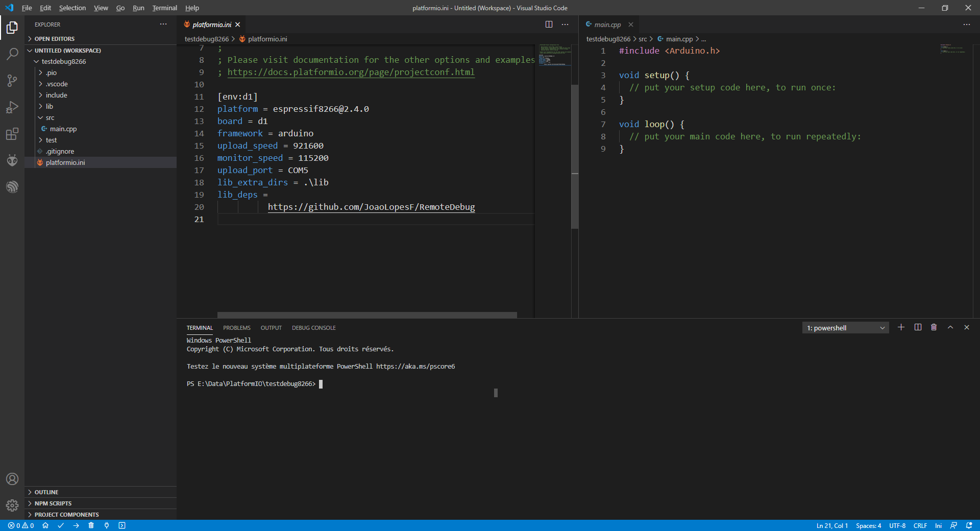Click UTF-8 encoding in status bar

pos(897,525)
